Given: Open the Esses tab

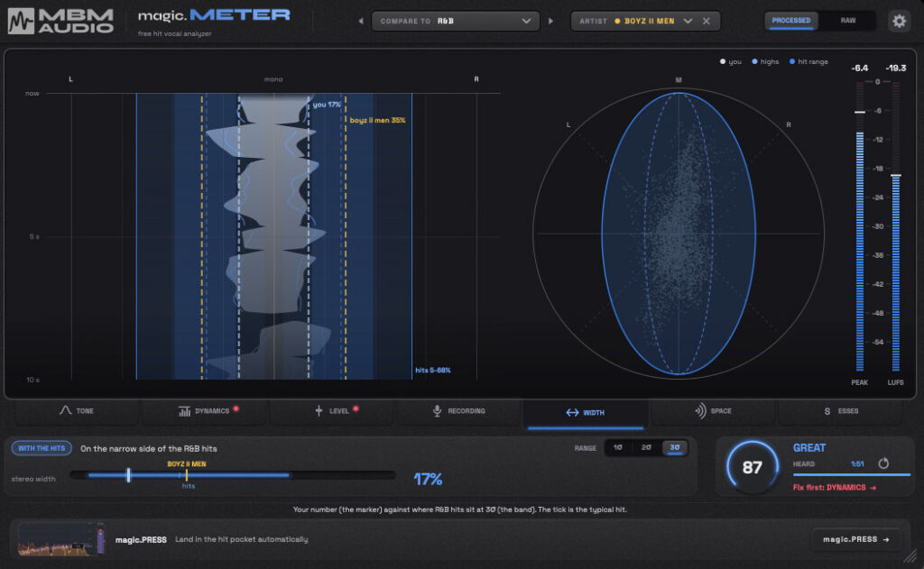Looking at the screenshot, I should (x=841, y=411).
